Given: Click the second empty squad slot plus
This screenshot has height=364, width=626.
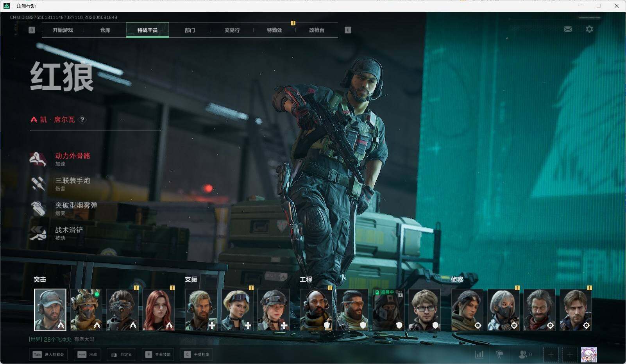Looking at the screenshot, I should pyautogui.click(x=570, y=355).
